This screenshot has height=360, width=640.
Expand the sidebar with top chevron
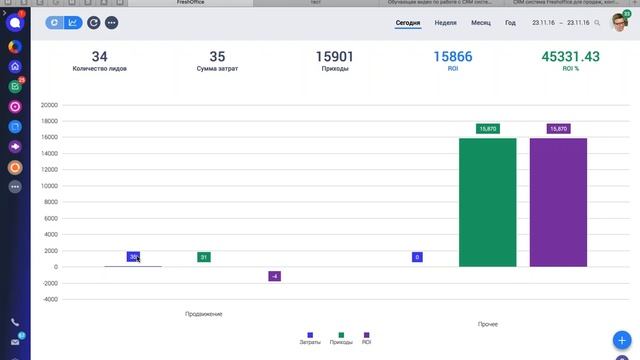point(4,13)
